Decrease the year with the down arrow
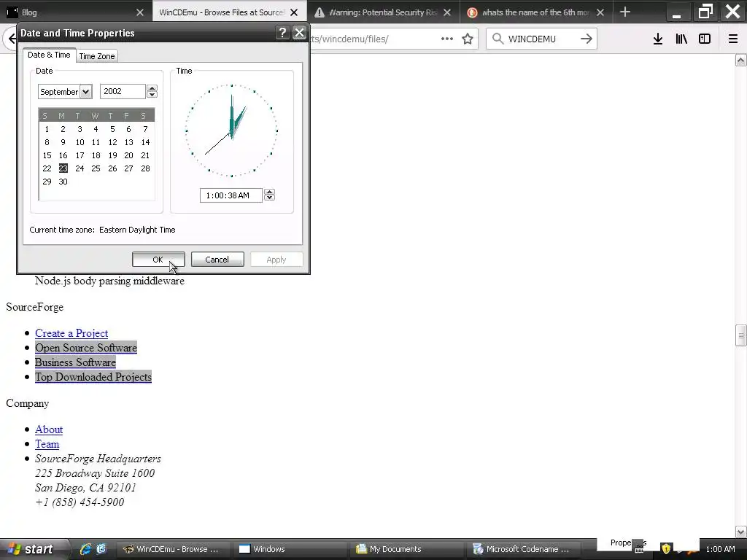 pyautogui.click(x=152, y=95)
